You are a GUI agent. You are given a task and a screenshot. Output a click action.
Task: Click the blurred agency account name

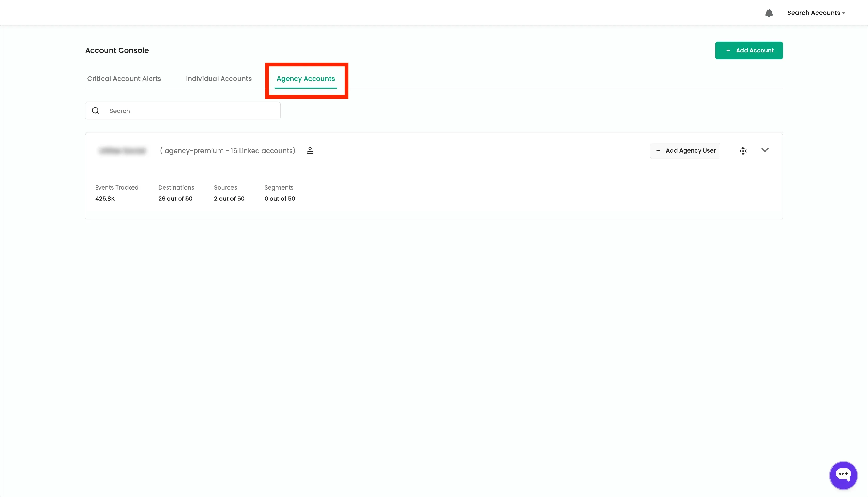[x=122, y=150]
